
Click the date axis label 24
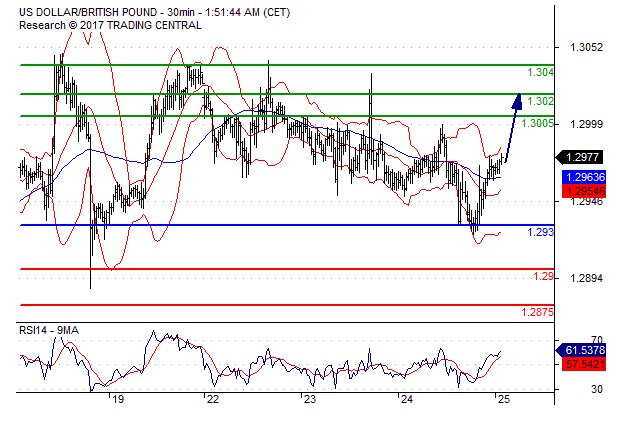406,400
